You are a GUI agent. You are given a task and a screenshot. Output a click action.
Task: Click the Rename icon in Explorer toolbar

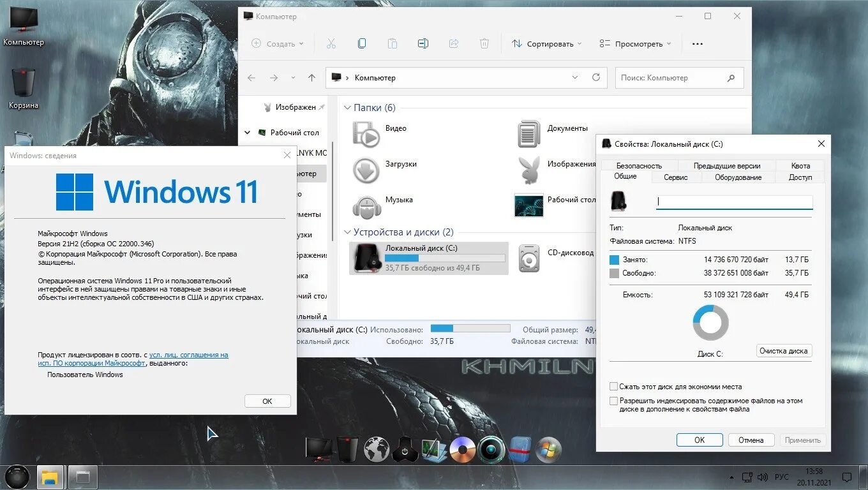click(x=423, y=43)
